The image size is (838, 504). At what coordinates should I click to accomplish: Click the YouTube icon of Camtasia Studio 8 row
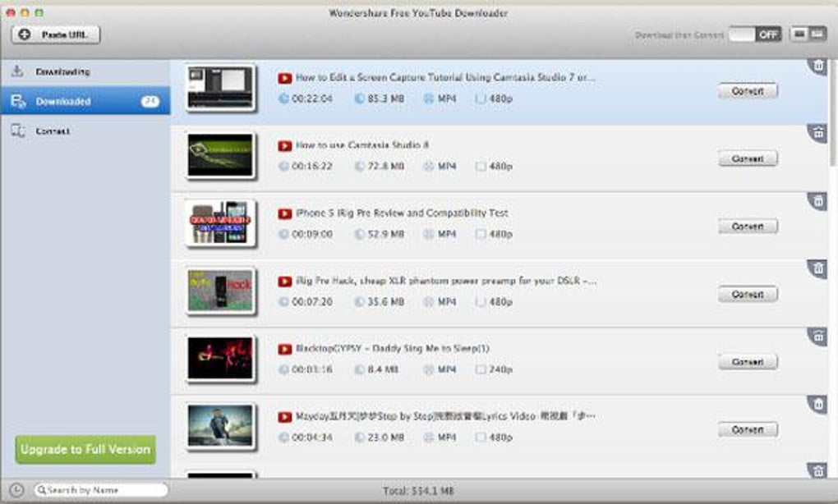click(285, 146)
